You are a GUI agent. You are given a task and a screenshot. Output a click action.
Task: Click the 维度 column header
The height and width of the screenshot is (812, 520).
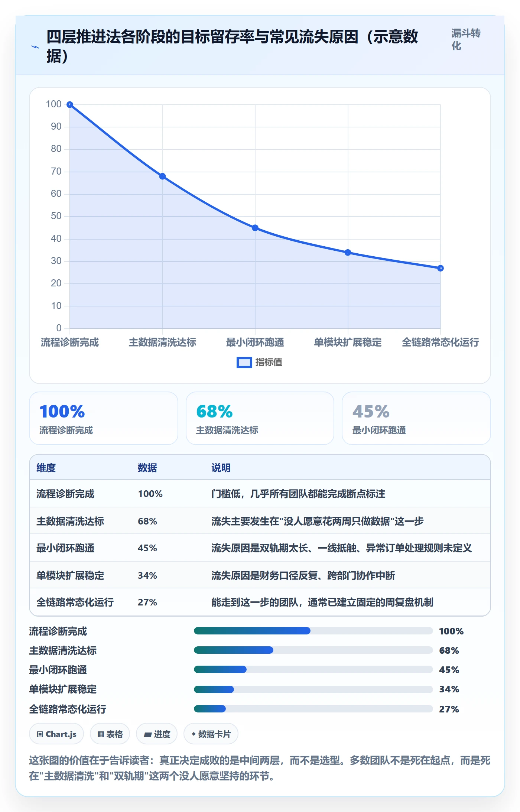46,468
